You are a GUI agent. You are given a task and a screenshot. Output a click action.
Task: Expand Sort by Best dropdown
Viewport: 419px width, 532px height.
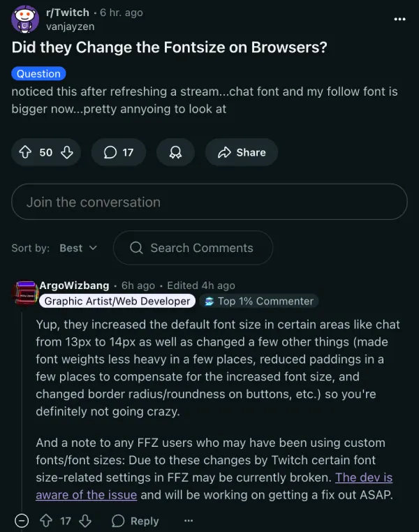pos(78,248)
